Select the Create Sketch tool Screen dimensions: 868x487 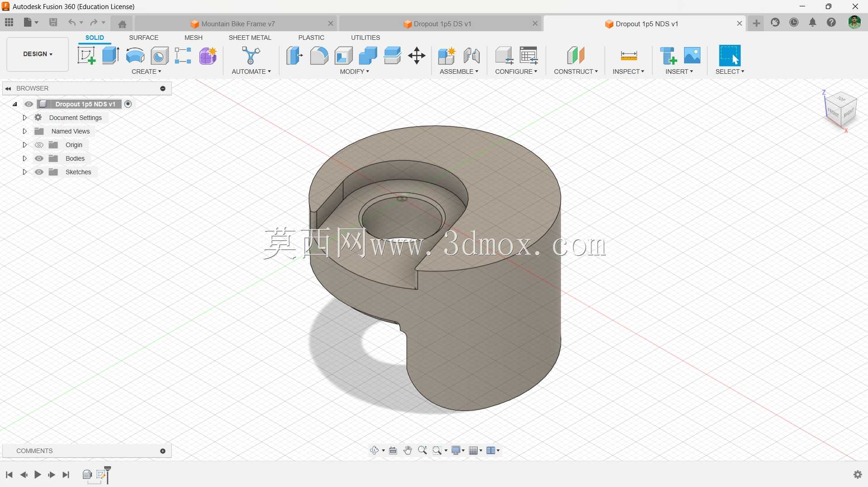click(x=86, y=56)
